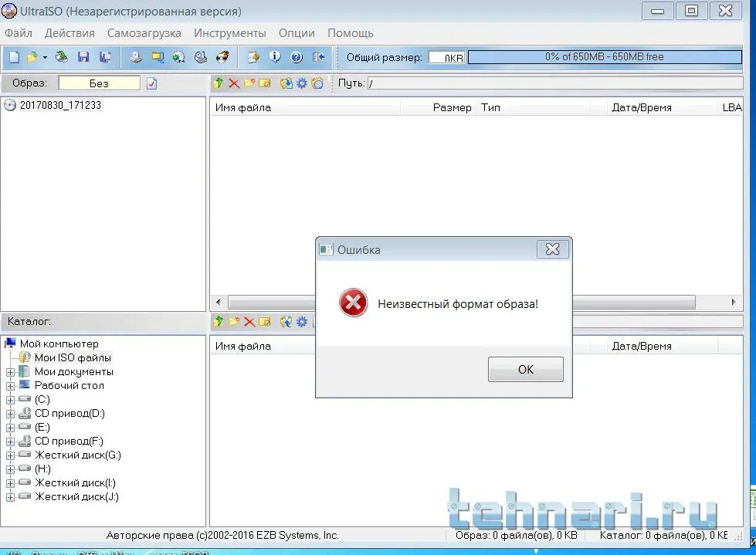
Task: Open the Самозагрузка menu
Action: (x=144, y=33)
